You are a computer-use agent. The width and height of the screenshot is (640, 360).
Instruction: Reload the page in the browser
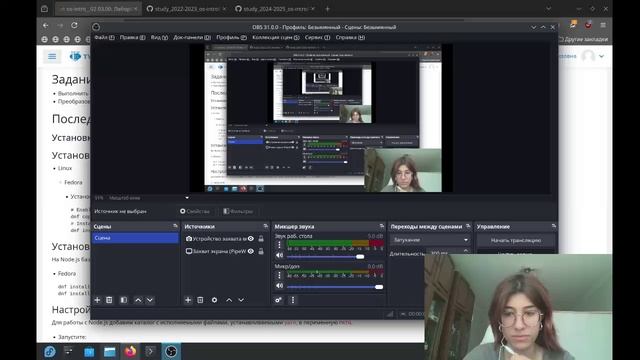[74, 25]
